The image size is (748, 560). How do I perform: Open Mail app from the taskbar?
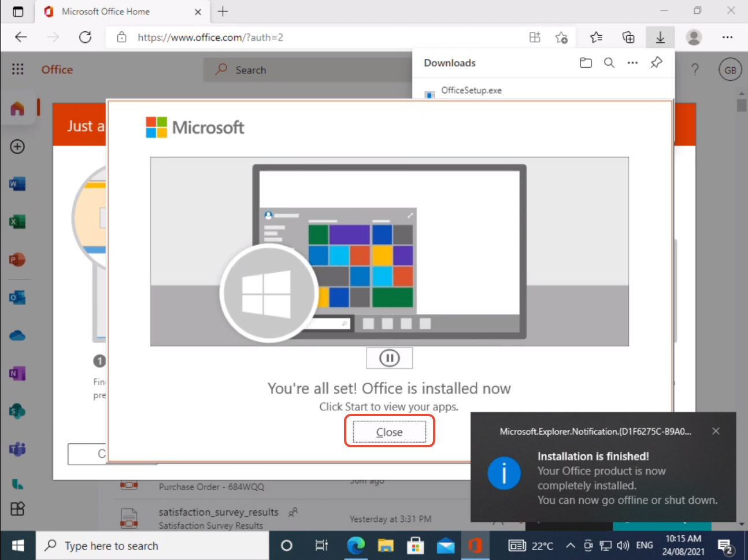click(446, 546)
